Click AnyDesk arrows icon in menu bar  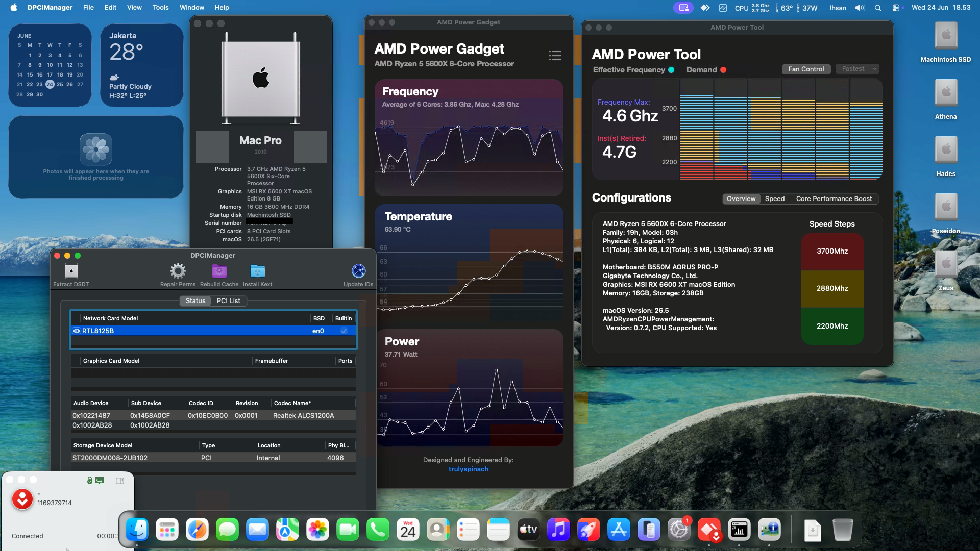tap(705, 8)
